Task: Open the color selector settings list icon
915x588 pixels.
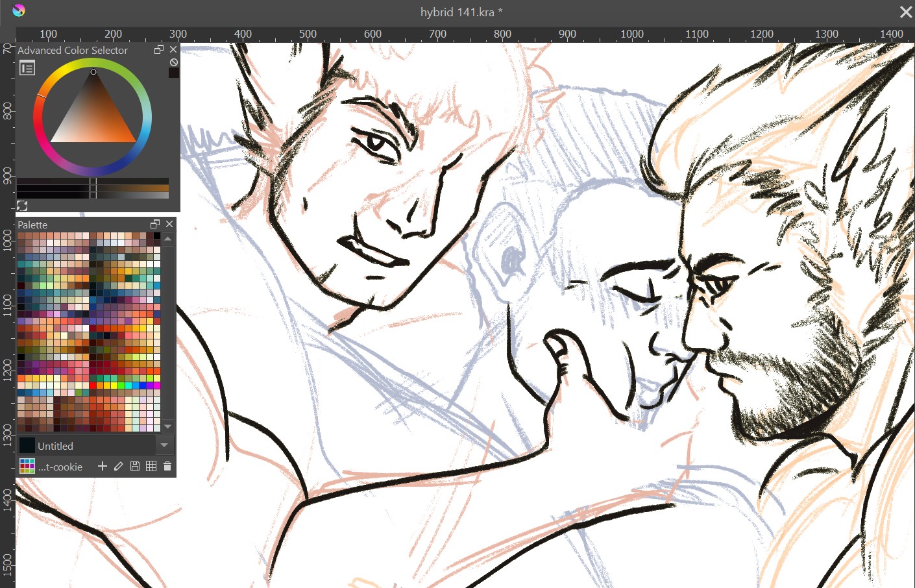Action: pos(27,68)
